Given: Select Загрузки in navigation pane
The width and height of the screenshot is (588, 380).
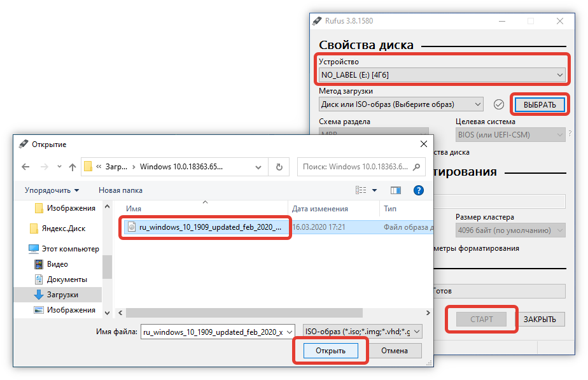Looking at the screenshot, I should [x=62, y=295].
